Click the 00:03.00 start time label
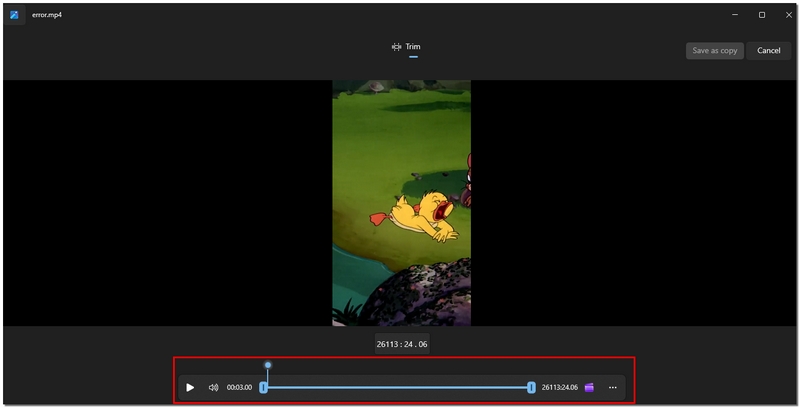The width and height of the screenshot is (800, 408). pyautogui.click(x=239, y=388)
